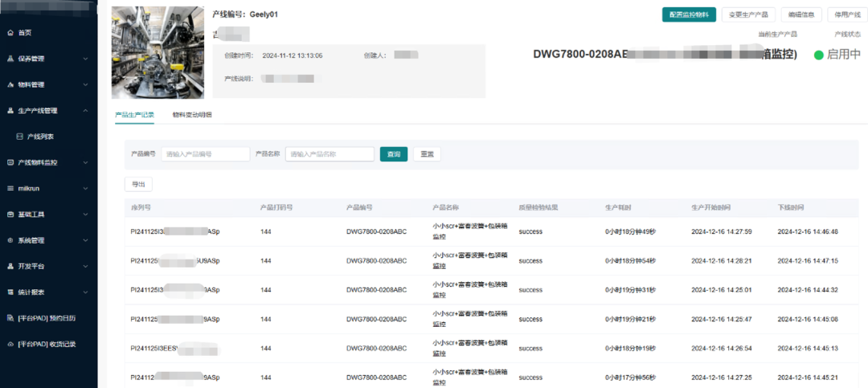The width and height of the screenshot is (868, 388).
Task: Click the 产线物料监控 sidebar icon
Action: [10, 163]
